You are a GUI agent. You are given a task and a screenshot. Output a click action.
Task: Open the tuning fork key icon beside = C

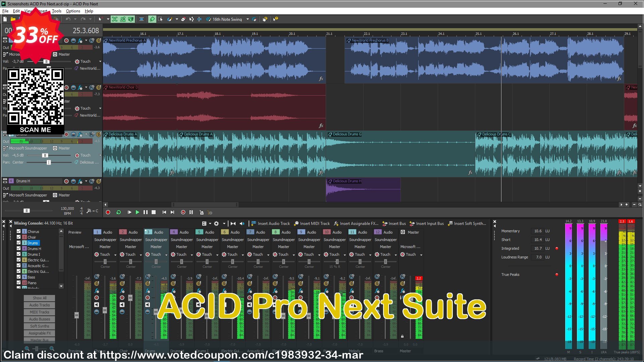tap(89, 211)
